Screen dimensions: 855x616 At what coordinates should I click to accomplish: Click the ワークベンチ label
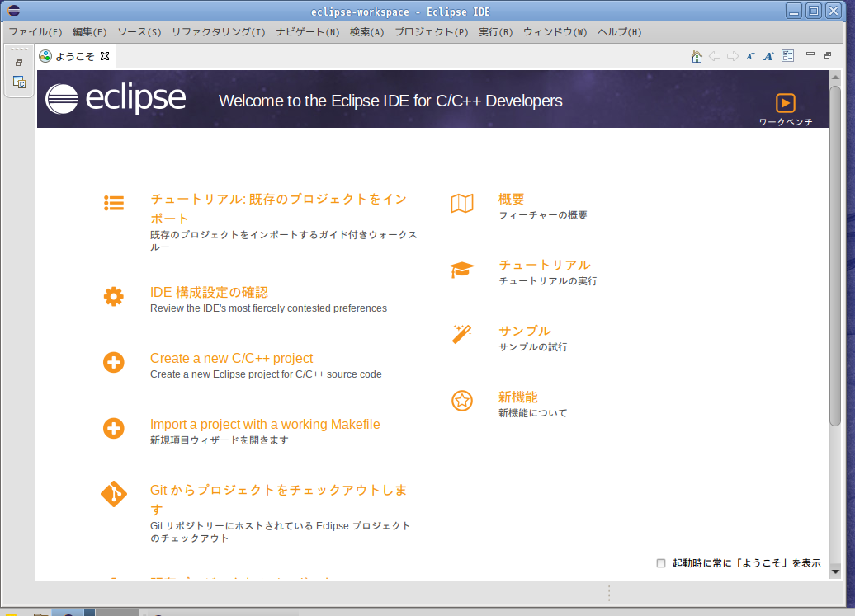(785, 122)
